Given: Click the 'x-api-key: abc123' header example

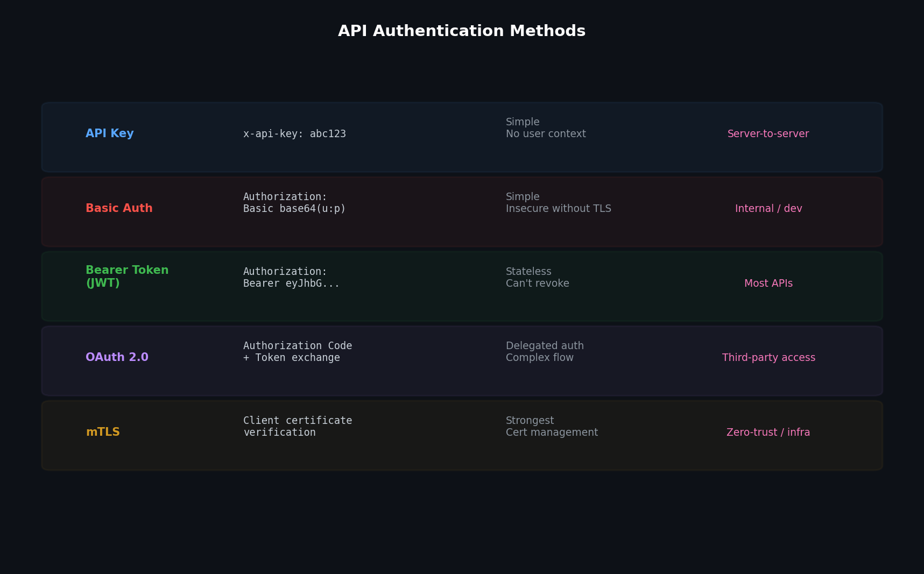Looking at the screenshot, I should click(294, 134).
